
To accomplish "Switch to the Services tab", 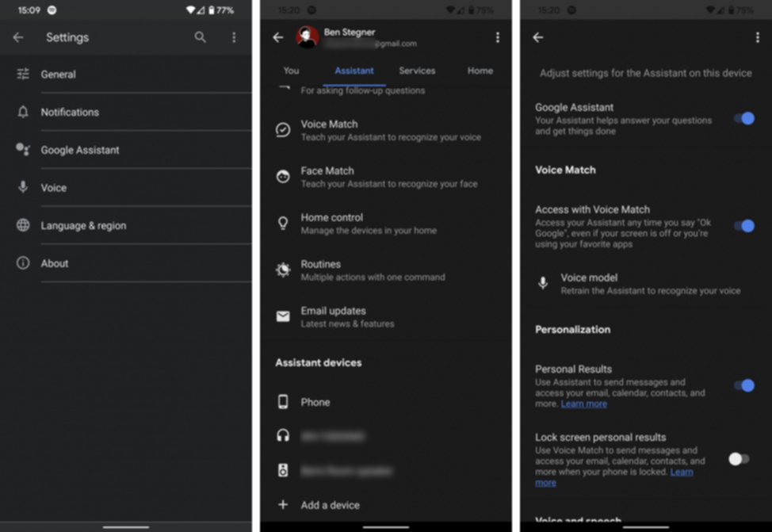I will click(417, 71).
